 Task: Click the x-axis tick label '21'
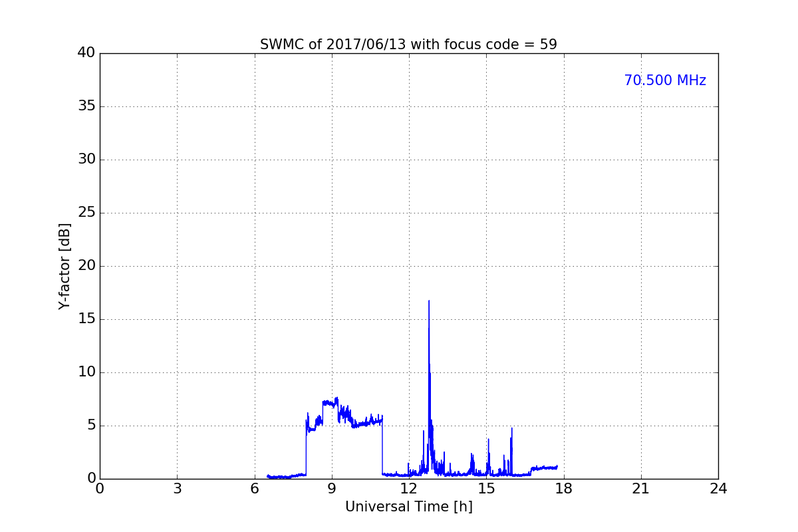tap(641, 489)
